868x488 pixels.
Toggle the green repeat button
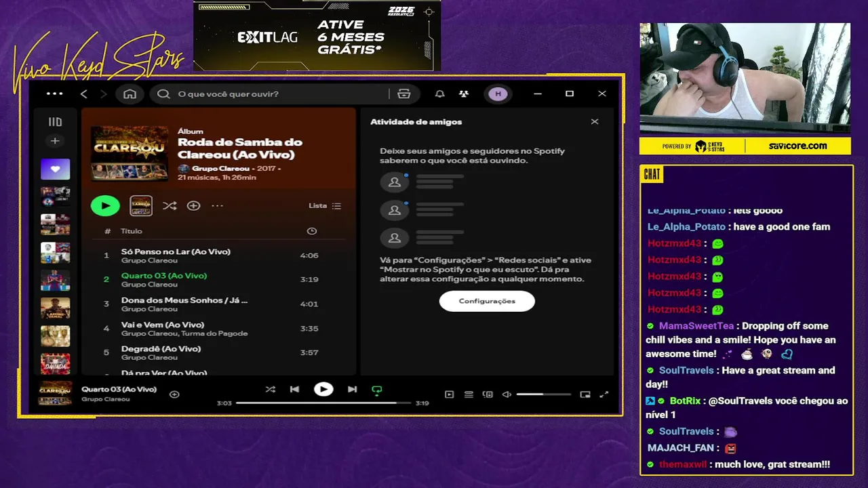(377, 390)
